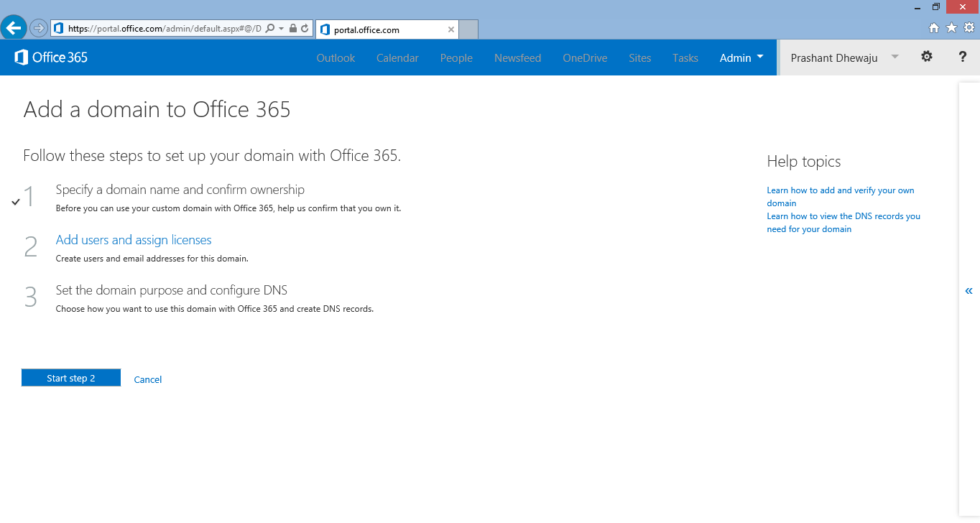Open the address bar autocomplete dropdown arrow
Viewport: 980px width, 523px height.
[282, 29]
